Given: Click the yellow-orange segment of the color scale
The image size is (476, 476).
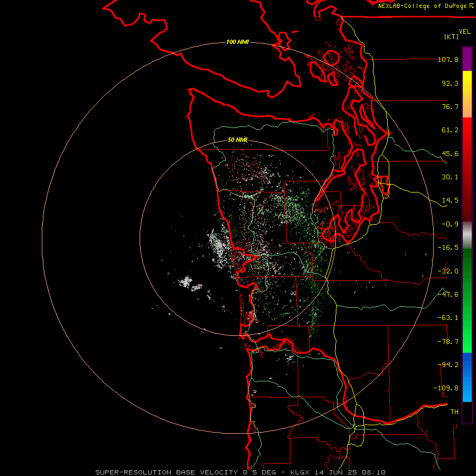Looking at the screenshot, I should (467, 94).
